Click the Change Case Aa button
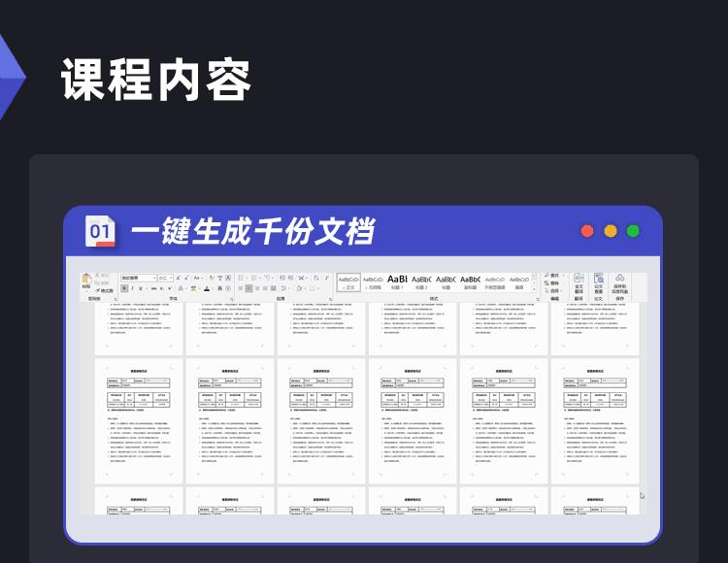The image size is (728, 563). click(197, 278)
